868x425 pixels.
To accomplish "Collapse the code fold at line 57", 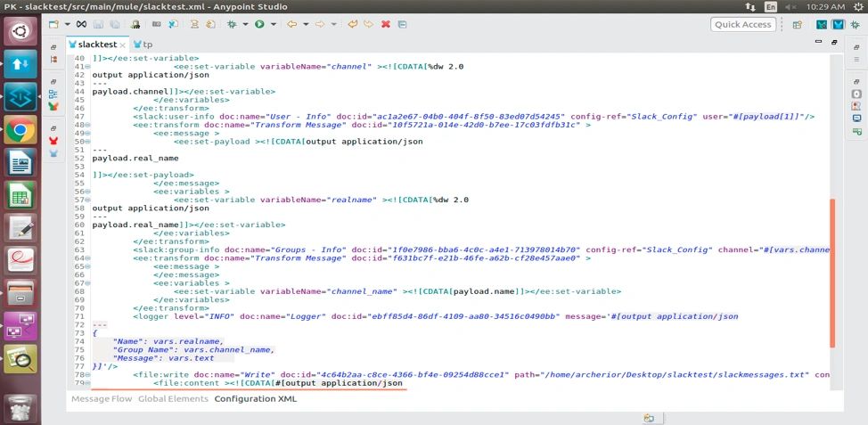I will coord(87,200).
